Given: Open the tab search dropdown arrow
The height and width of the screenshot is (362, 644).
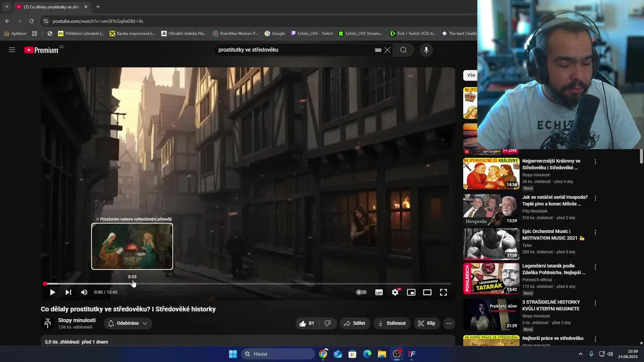Looking at the screenshot, I should click(7, 7).
